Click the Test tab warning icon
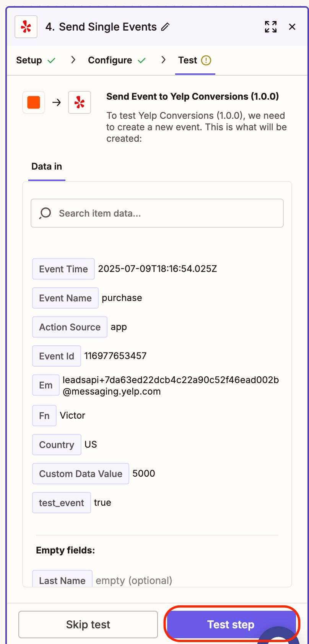Screen dimensions: 309x644 pyautogui.click(x=206, y=60)
